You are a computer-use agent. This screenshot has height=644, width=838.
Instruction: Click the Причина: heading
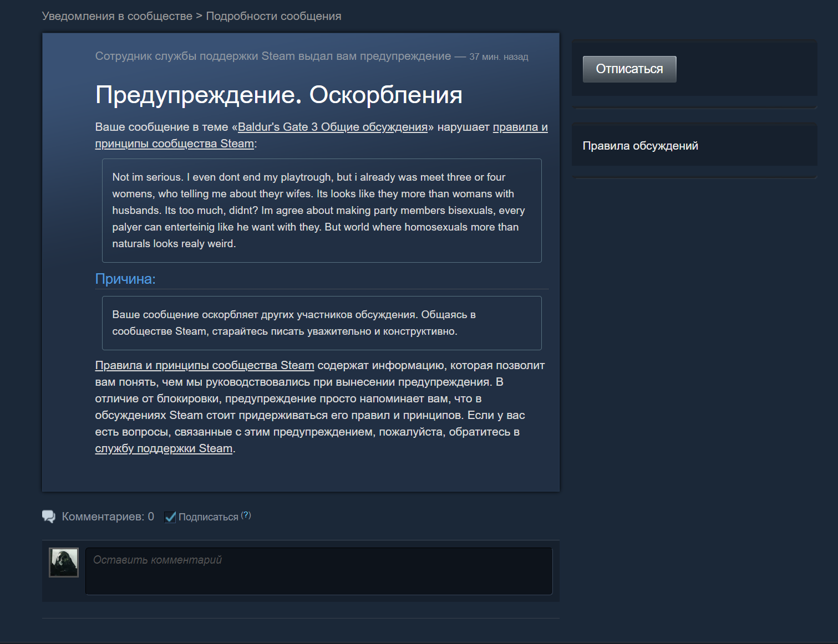tap(125, 279)
